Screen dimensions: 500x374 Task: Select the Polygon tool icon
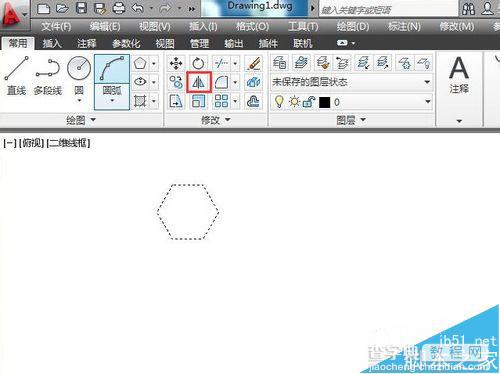click(x=140, y=63)
